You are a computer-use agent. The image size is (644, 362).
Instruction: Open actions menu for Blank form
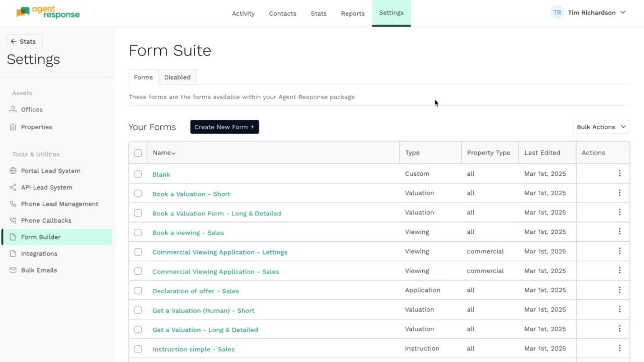[620, 173]
